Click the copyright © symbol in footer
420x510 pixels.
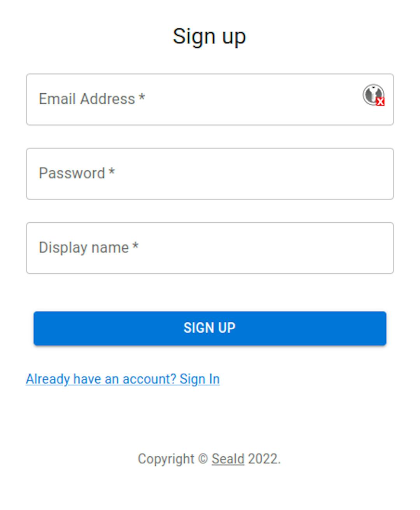(x=203, y=459)
